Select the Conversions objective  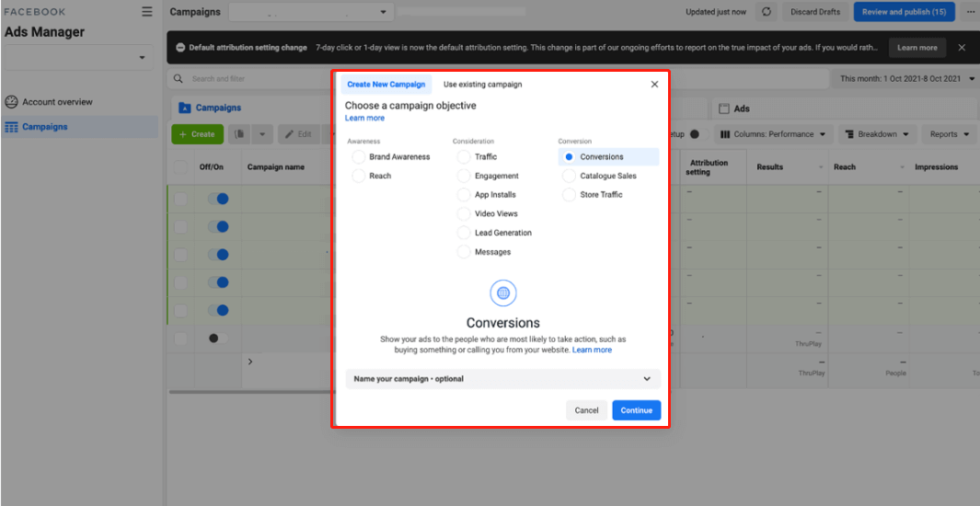[x=569, y=156]
